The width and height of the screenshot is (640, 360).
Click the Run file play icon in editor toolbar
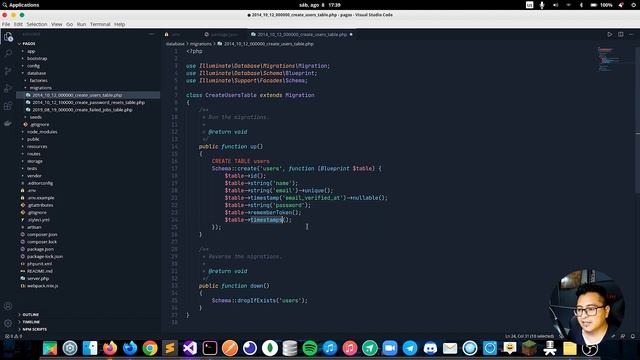pos(609,34)
